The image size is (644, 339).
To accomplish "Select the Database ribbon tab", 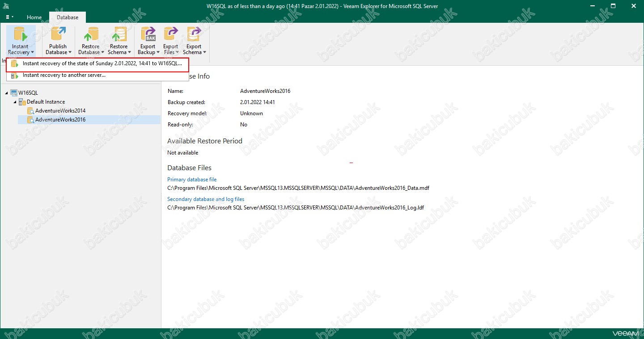I will click(x=68, y=17).
